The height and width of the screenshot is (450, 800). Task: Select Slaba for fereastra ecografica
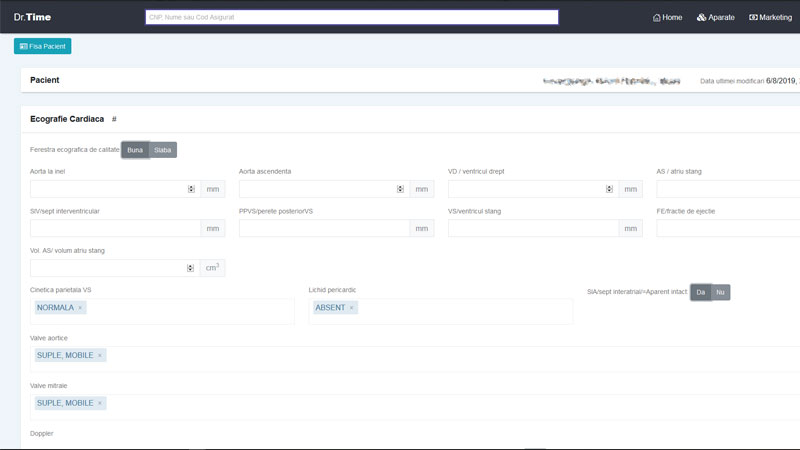(x=163, y=150)
